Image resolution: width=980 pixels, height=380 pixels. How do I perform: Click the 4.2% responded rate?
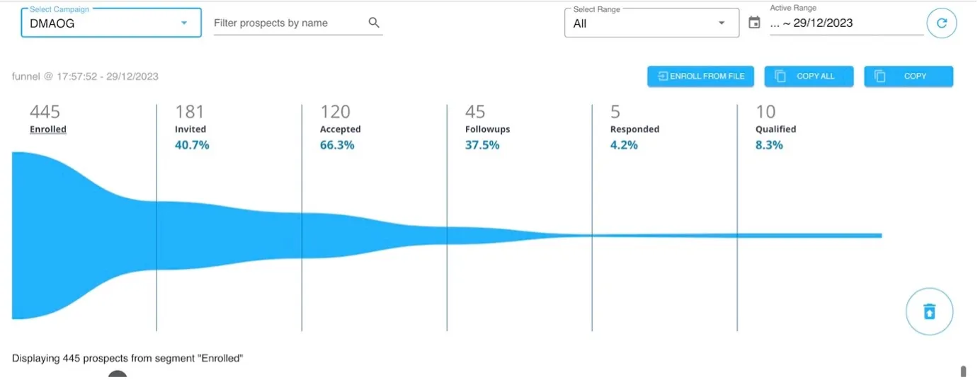(624, 145)
